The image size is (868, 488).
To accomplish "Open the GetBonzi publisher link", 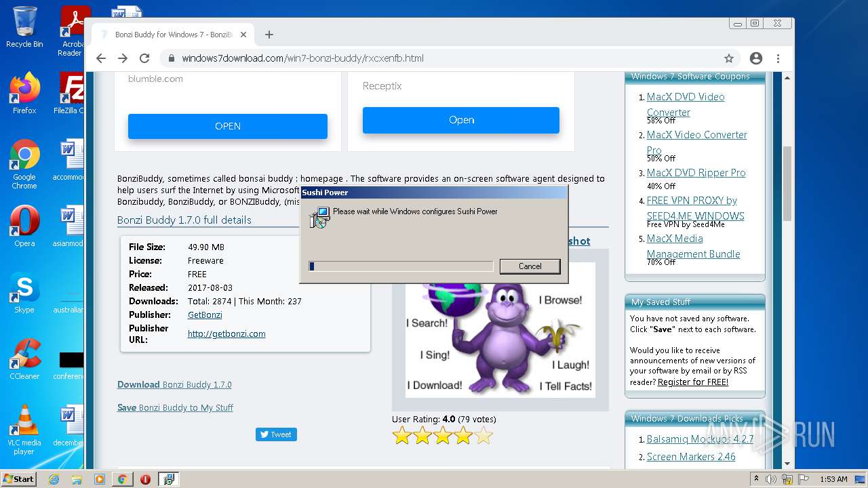I will coord(205,314).
